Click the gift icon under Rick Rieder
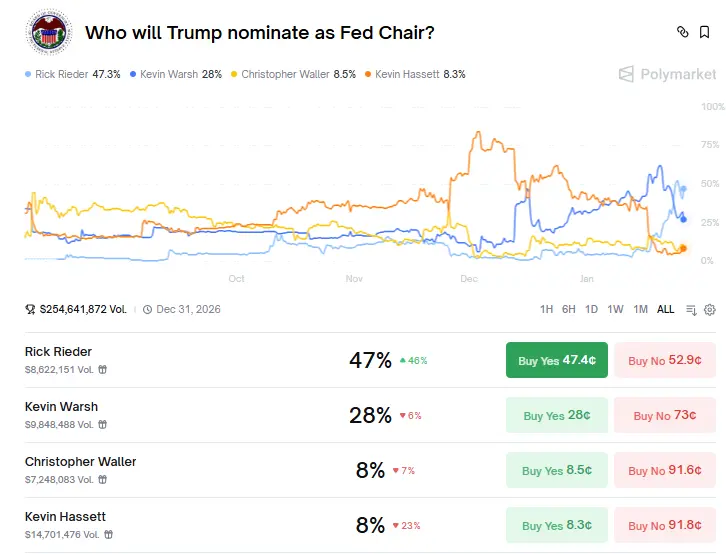The height and width of the screenshot is (554, 726). (x=103, y=370)
